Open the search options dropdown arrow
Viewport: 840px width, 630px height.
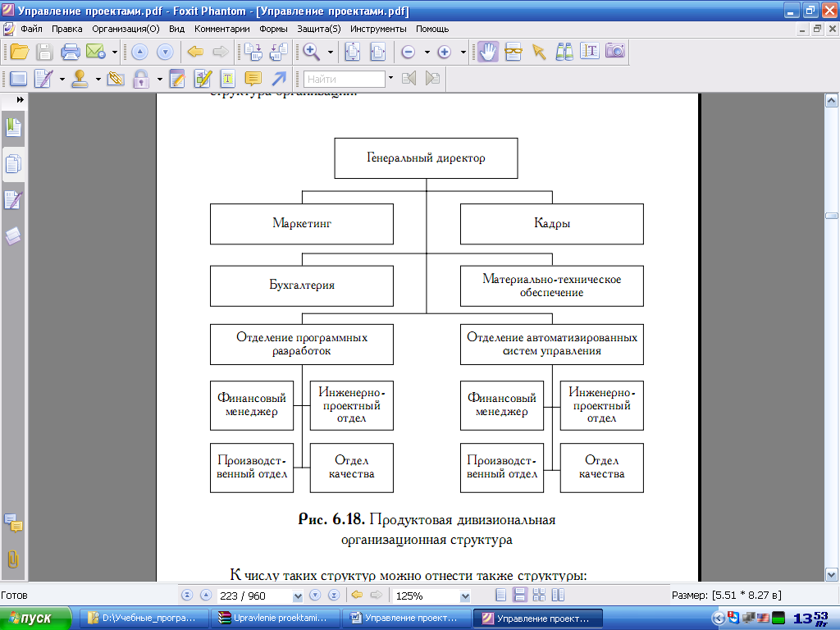390,78
